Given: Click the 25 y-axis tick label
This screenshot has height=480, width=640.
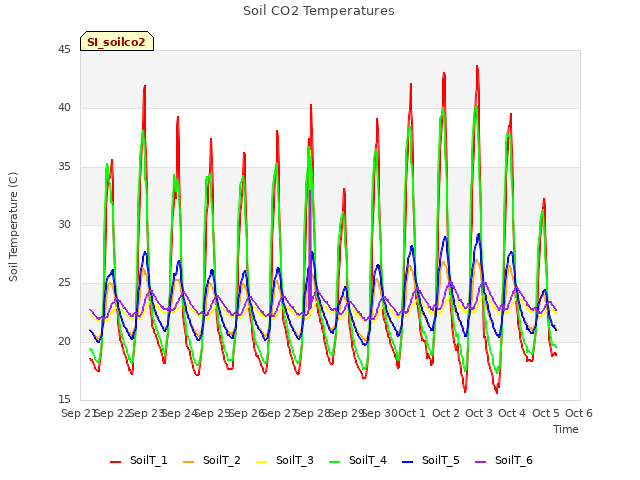Looking at the screenshot, I should coord(64,283).
